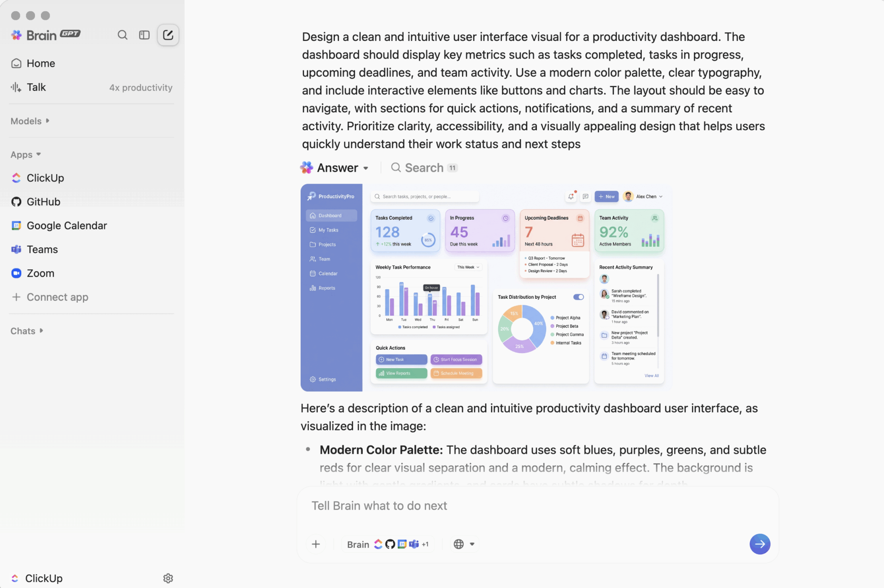Open settings gear at bottom of sidebar

point(168,578)
